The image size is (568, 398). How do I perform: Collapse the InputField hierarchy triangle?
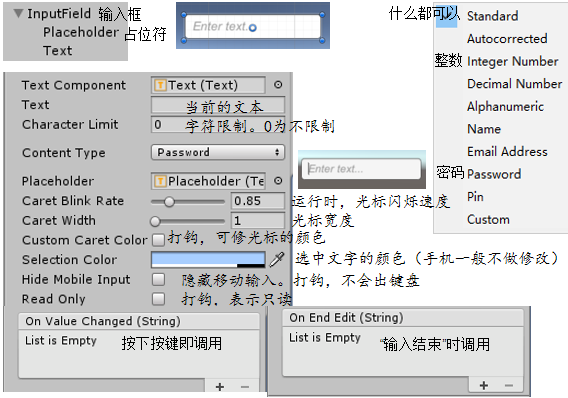pyautogui.click(x=18, y=13)
